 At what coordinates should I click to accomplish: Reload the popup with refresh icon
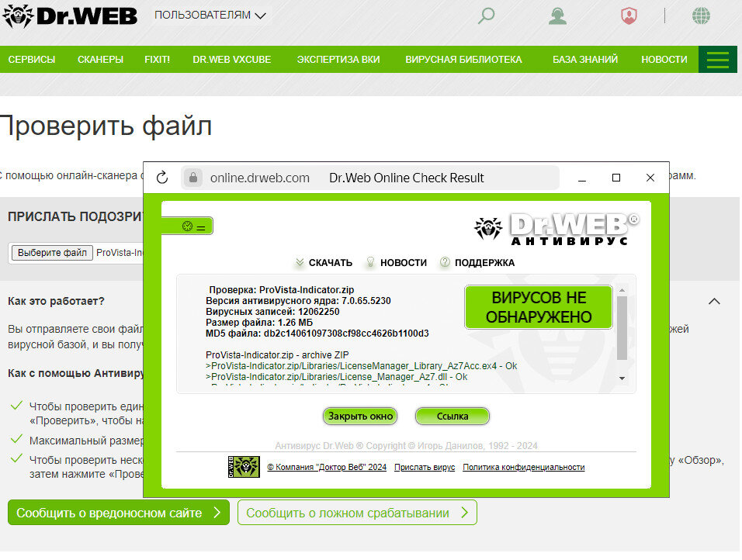click(x=162, y=178)
